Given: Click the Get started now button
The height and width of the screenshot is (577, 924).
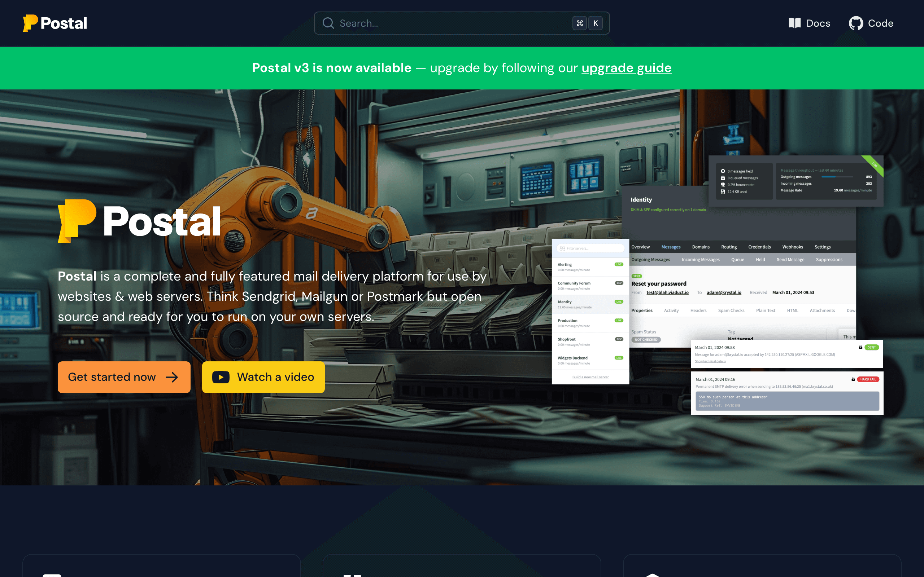Looking at the screenshot, I should tap(123, 377).
